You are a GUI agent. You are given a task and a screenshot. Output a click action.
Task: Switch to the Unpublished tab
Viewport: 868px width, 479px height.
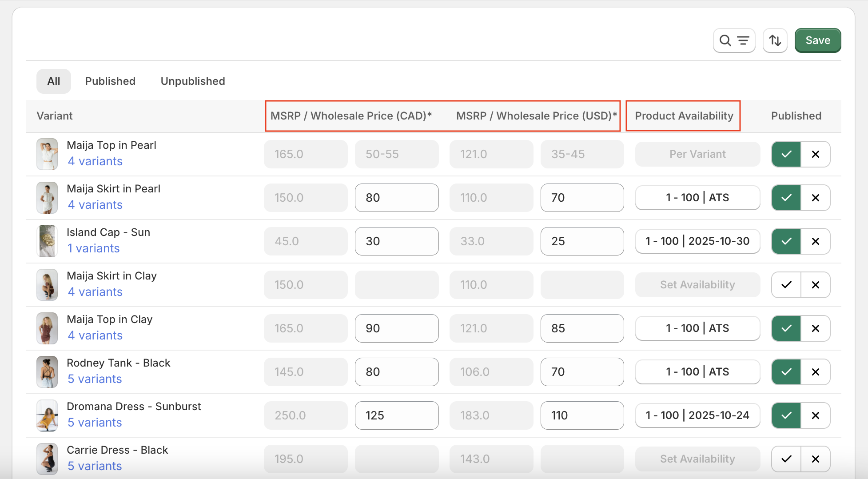pos(193,81)
